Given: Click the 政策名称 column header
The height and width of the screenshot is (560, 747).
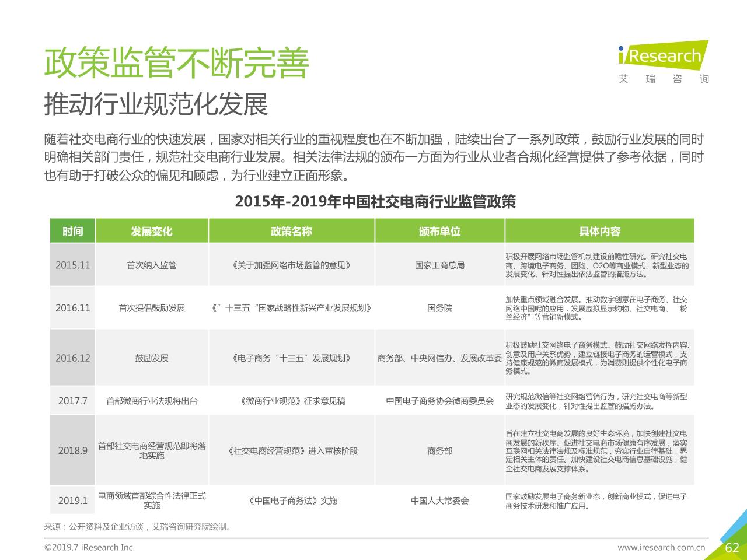Looking at the screenshot, I should 291,231.
